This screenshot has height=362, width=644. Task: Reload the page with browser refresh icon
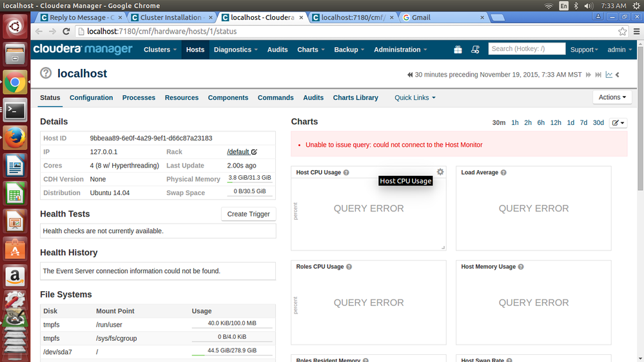coord(66,31)
